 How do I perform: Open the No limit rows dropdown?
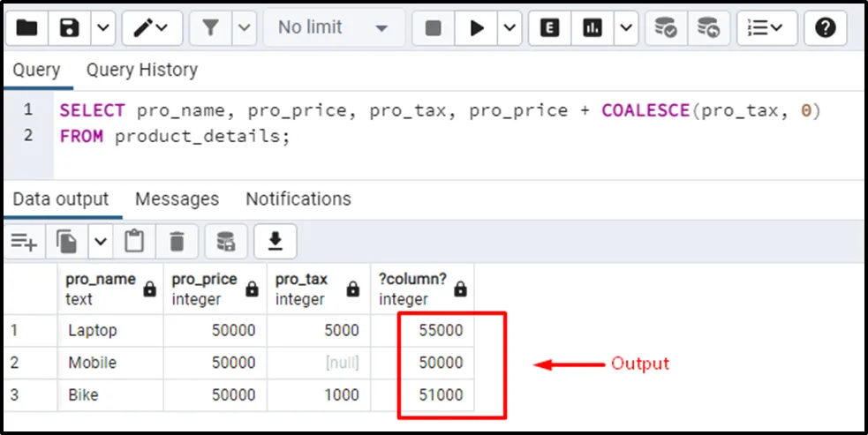tap(333, 28)
